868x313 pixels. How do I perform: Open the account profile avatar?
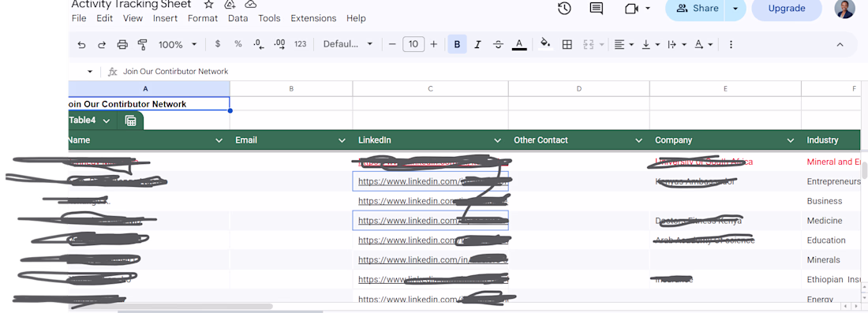pos(845,9)
